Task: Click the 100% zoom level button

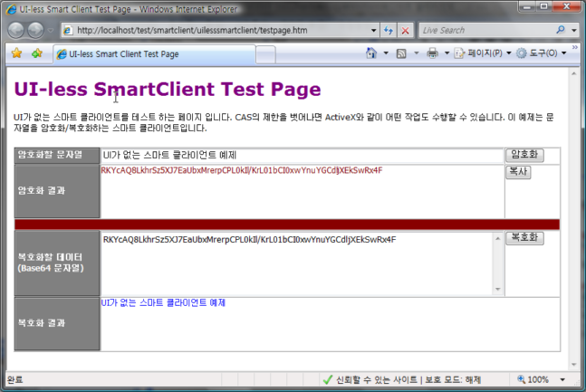Action: 533,379
